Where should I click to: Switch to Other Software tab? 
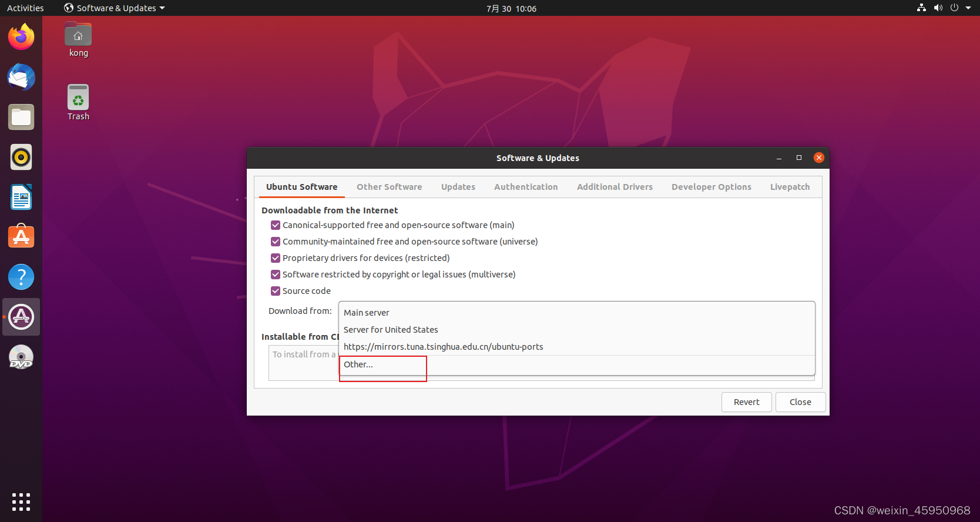[x=390, y=187]
